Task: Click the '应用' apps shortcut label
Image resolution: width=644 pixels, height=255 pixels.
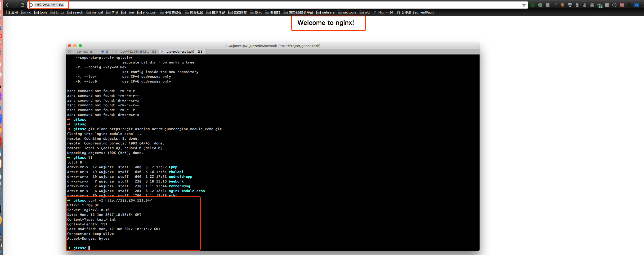Action: click(15, 12)
